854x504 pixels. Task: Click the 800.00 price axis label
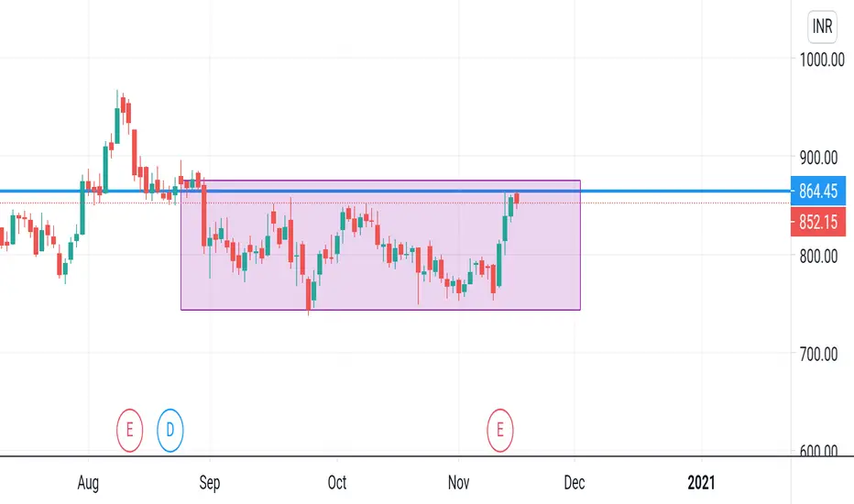(x=818, y=256)
